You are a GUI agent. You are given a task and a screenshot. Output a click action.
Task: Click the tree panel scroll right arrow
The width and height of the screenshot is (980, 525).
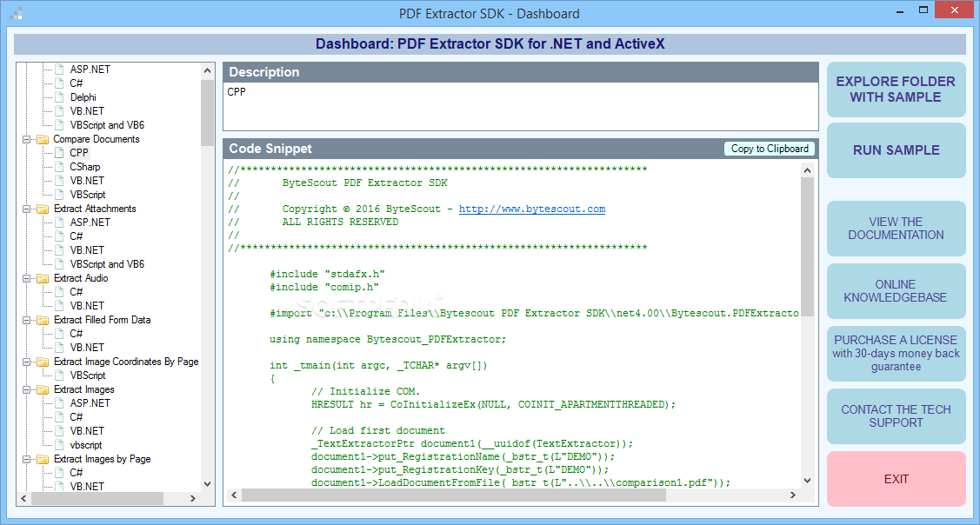click(193, 499)
